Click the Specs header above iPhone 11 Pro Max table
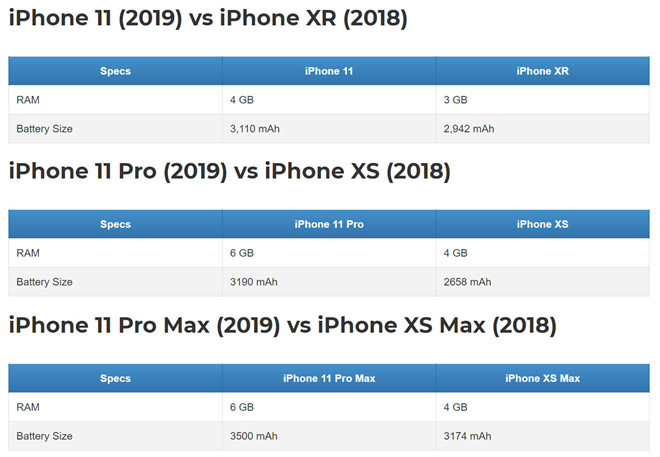This screenshot has height=457, width=660. [115, 379]
